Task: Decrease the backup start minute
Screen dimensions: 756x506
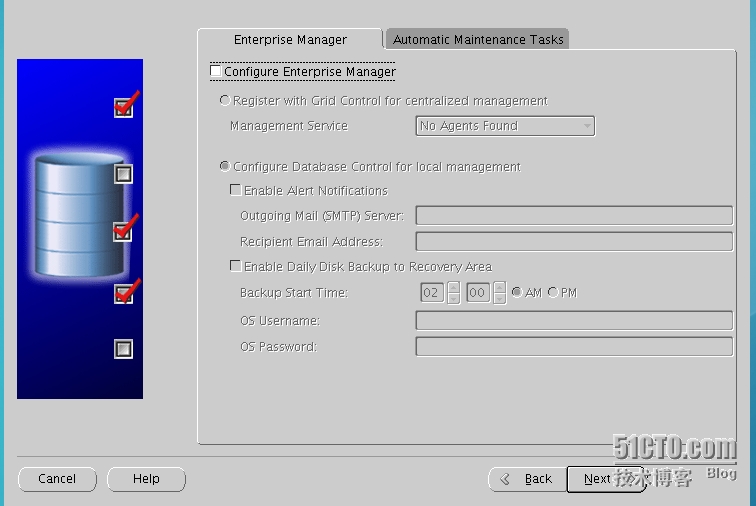Action: pyautogui.click(x=500, y=299)
